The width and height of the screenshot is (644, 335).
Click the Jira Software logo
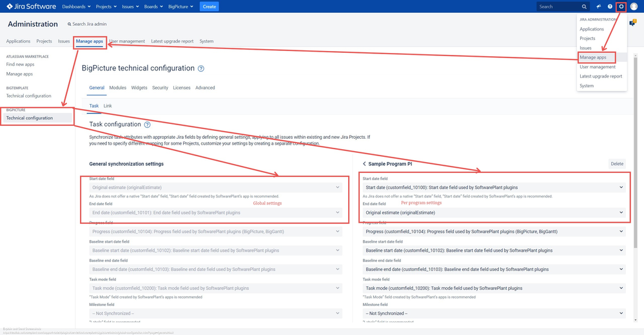pyautogui.click(x=31, y=6)
